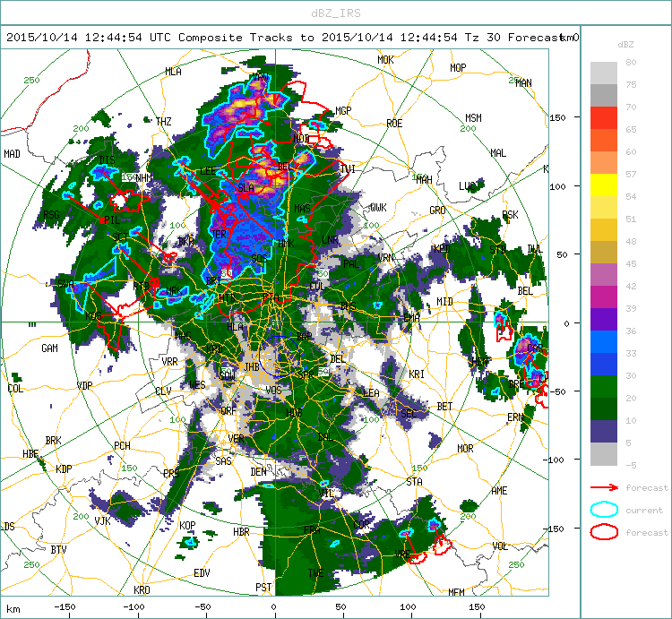The image size is (672, 619).
Task: Click the HBR station label
Action: 241,531
